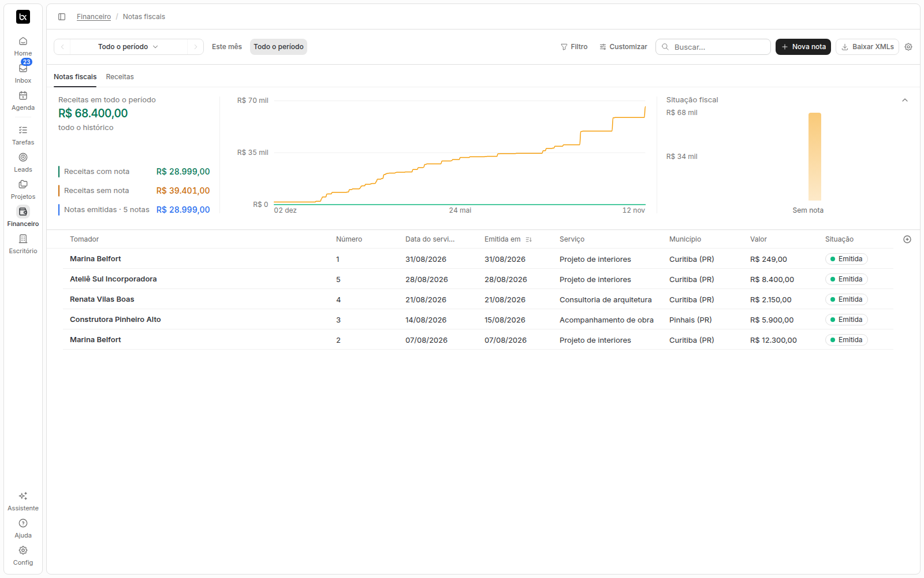
Task: Add column with plus circle icon
Action: coord(907,239)
